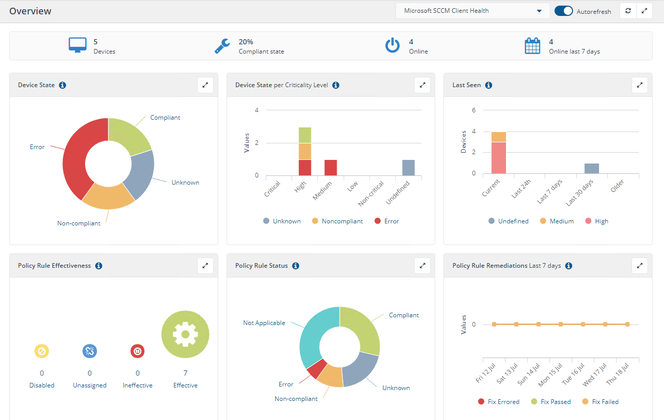
Task: Toggle Unknown series in Criticality Level legend
Action: (283, 221)
